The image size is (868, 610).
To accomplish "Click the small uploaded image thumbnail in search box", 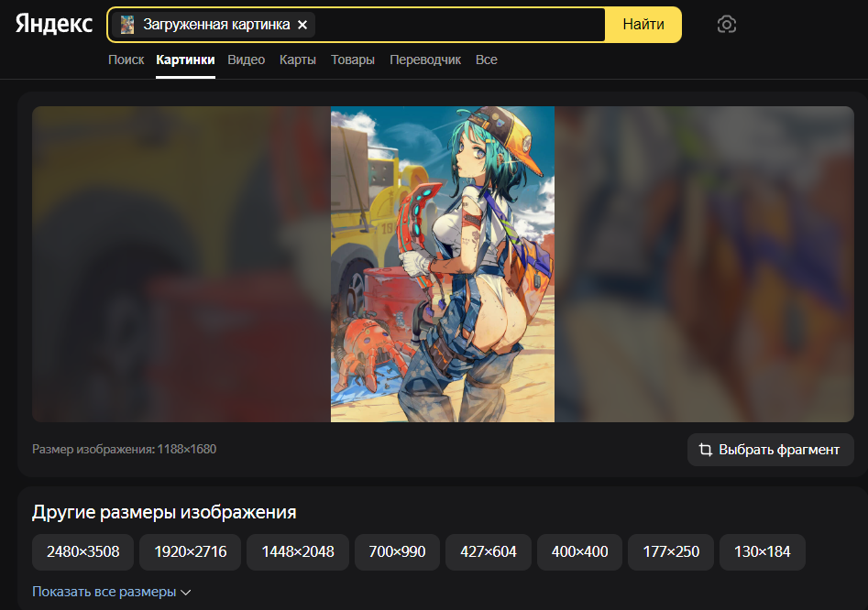I will coord(127,25).
